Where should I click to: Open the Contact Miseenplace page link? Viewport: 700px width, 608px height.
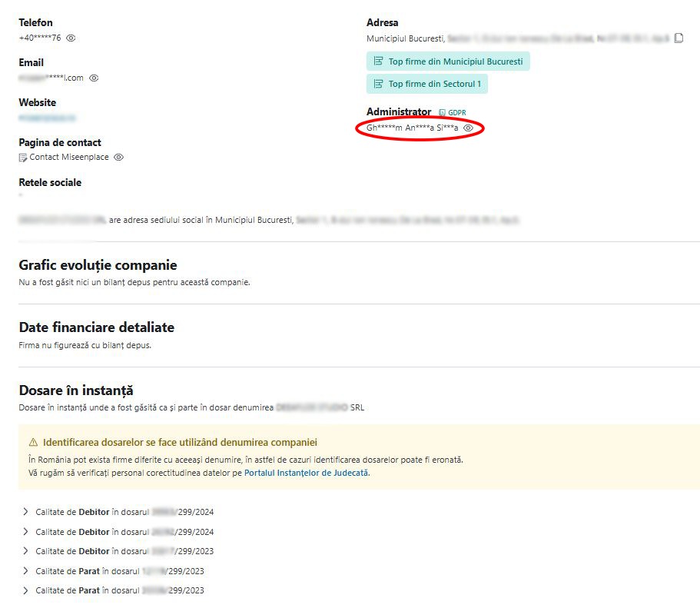pos(69,158)
